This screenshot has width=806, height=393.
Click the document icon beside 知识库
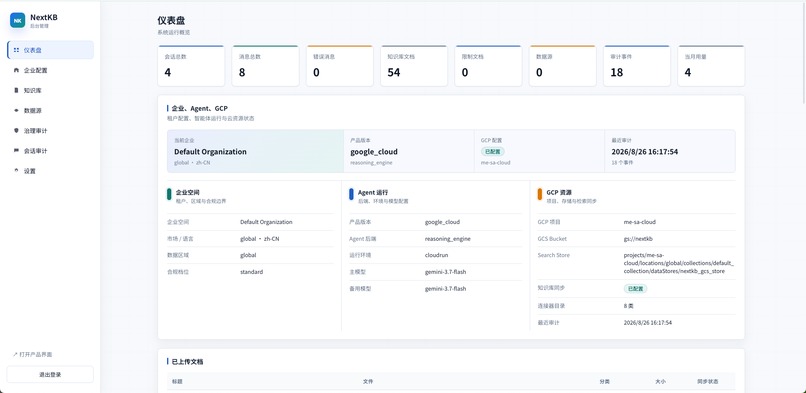(x=16, y=90)
